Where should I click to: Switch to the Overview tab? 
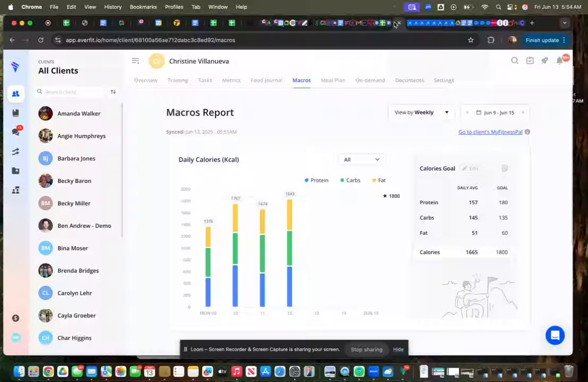click(x=146, y=80)
